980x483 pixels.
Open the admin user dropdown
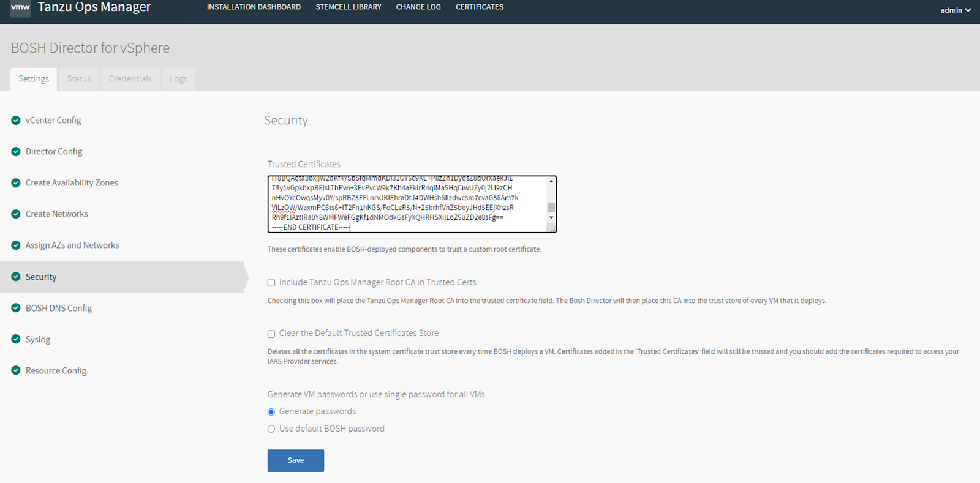click(x=956, y=10)
